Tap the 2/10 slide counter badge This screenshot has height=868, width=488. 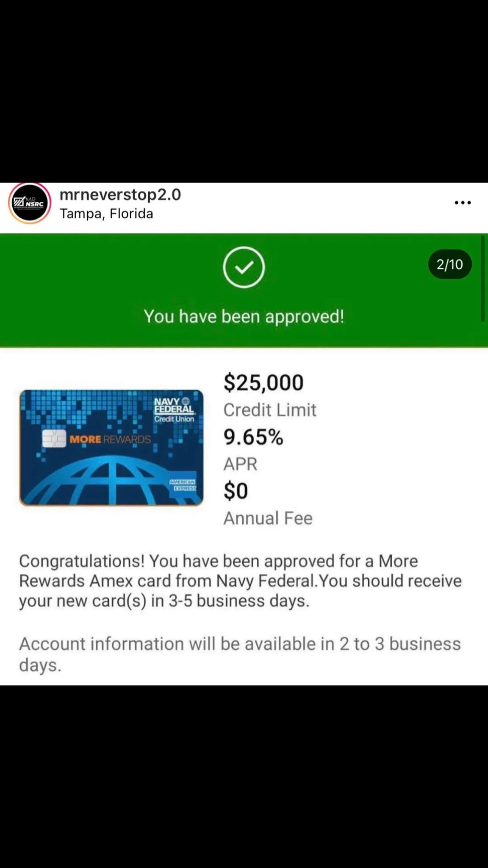450,264
